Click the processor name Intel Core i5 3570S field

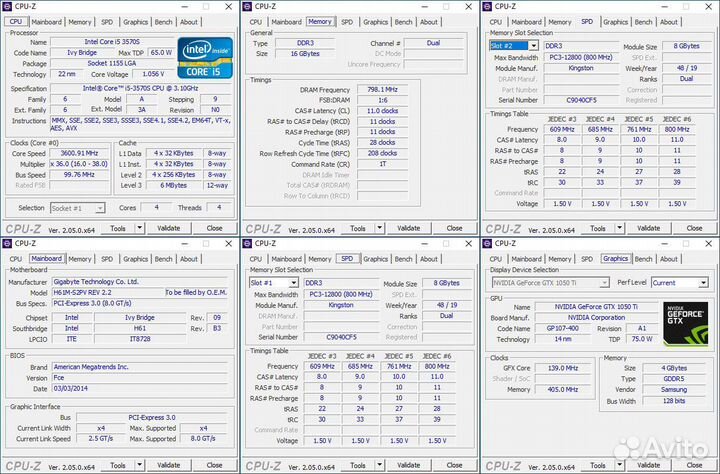112,42
